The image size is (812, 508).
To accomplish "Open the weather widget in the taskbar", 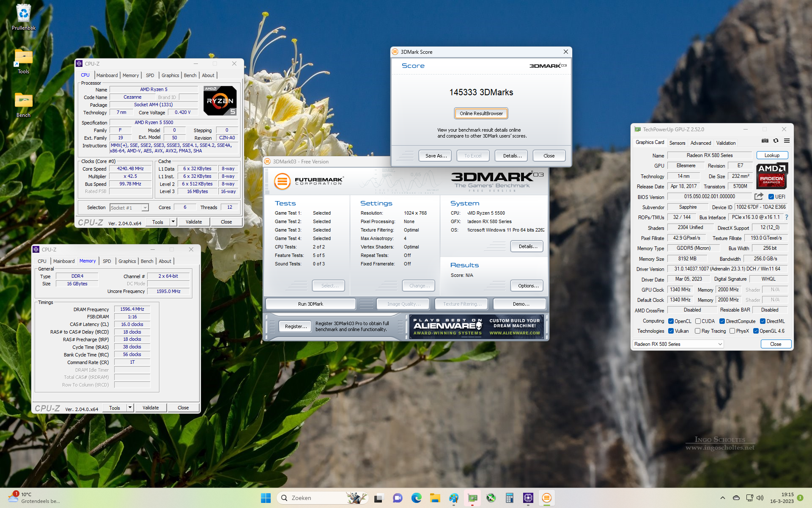I will click(x=34, y=498).
